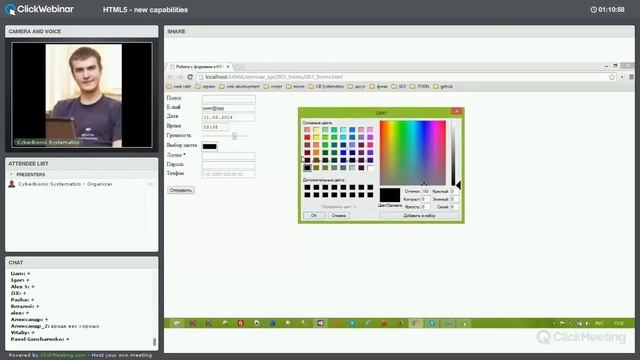Click the chat panel scrollbar

pos(154,342)
